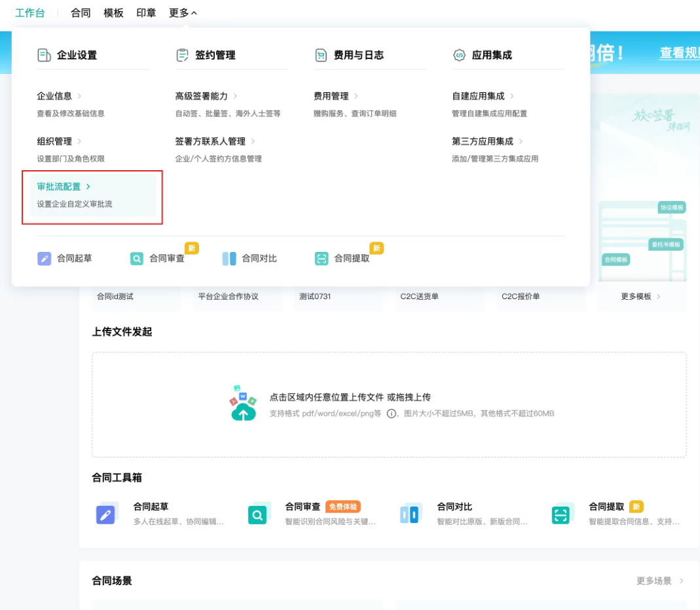
Task: Click the 合同提取 icon in 合同工具箱
Action: (x=562, y=515)
